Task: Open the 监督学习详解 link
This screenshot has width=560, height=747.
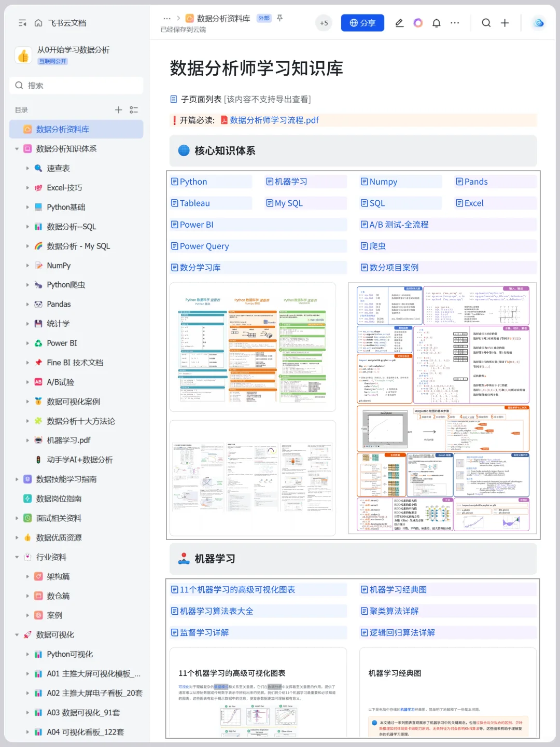Action: click(x=204, y=633)
